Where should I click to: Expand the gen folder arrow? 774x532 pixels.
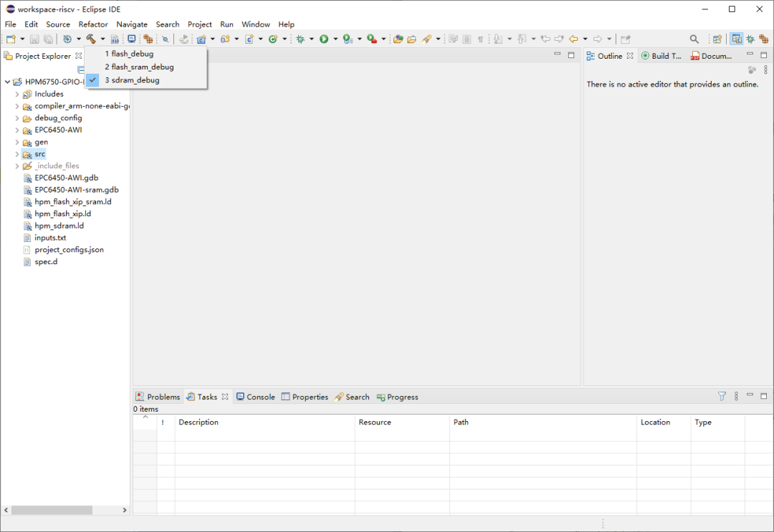coord(16,142)
